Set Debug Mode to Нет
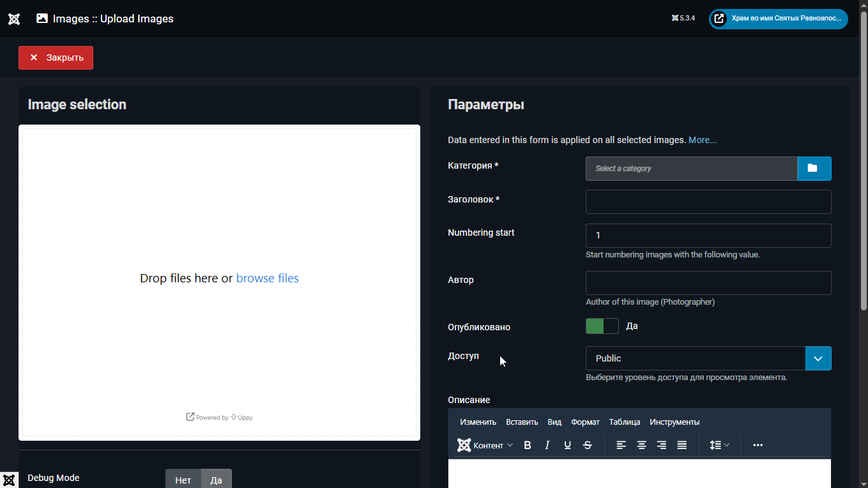Image resolution: width=868 pixels, height=488 pixels. point(183,480)
